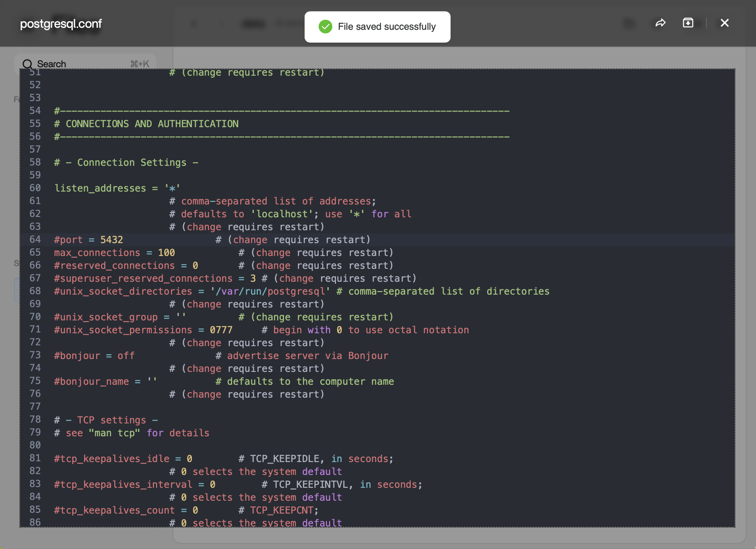Click the download file icon in header
Screen dimensions: 756x549
688,23
